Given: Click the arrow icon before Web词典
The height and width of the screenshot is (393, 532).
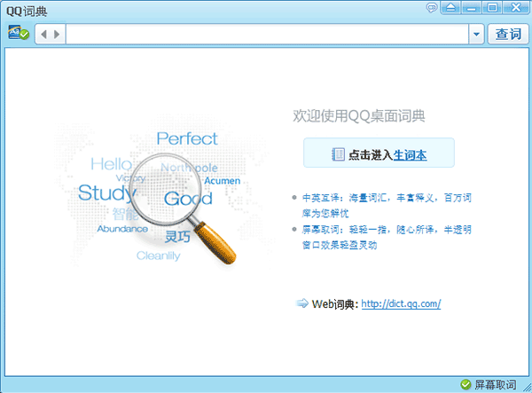Looking at the screenshot, I should 302,303.
